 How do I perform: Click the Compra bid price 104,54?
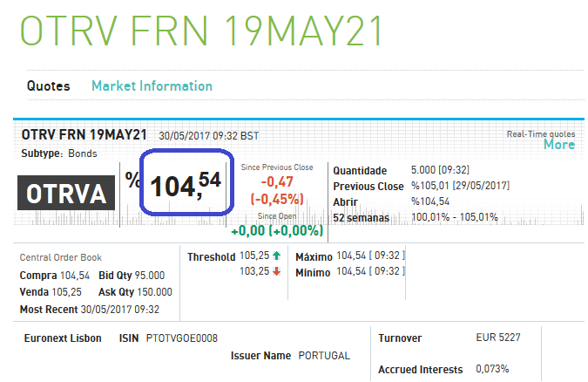click(75, 276)
